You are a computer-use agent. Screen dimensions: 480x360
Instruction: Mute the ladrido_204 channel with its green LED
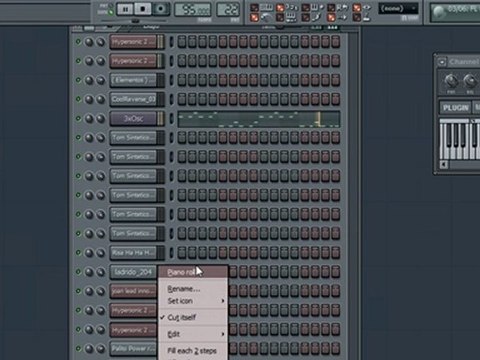point(78,272)
